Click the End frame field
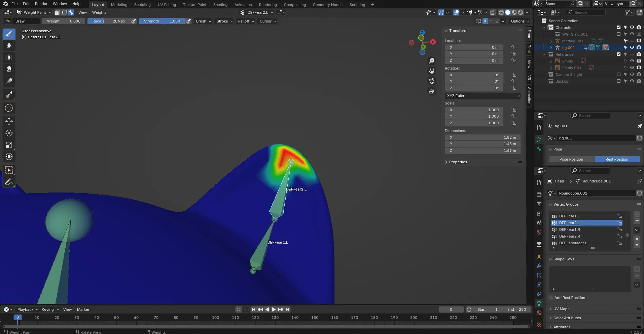 [517, 309]
